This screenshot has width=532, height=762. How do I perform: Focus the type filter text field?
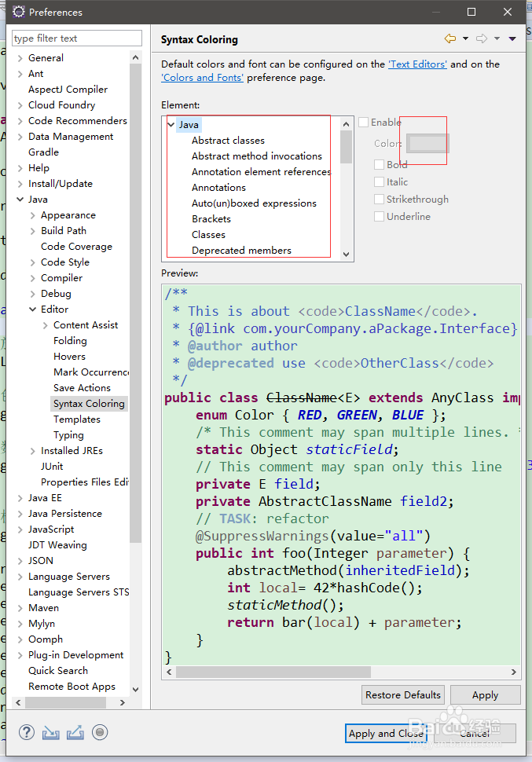tap(77, 38)
